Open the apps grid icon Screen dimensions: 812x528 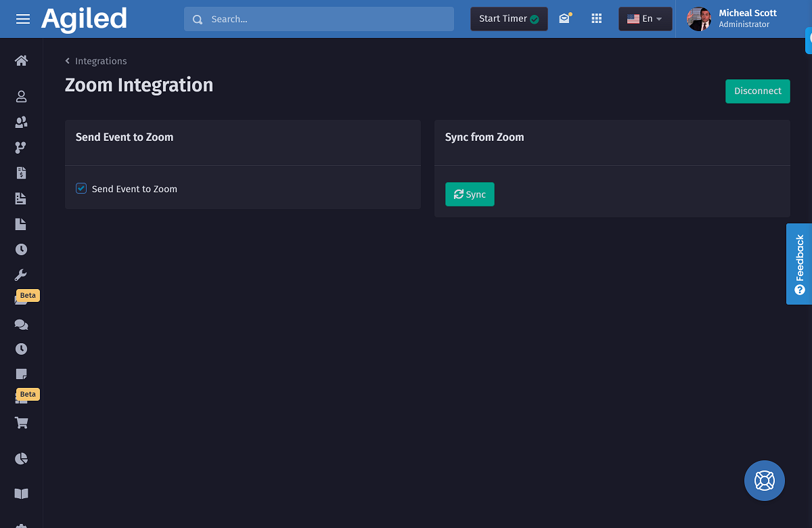tap(596, 19)
